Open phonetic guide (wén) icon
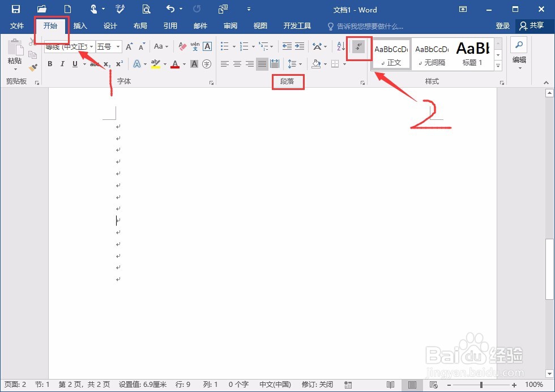555x392 pixels. pos(195,46)
